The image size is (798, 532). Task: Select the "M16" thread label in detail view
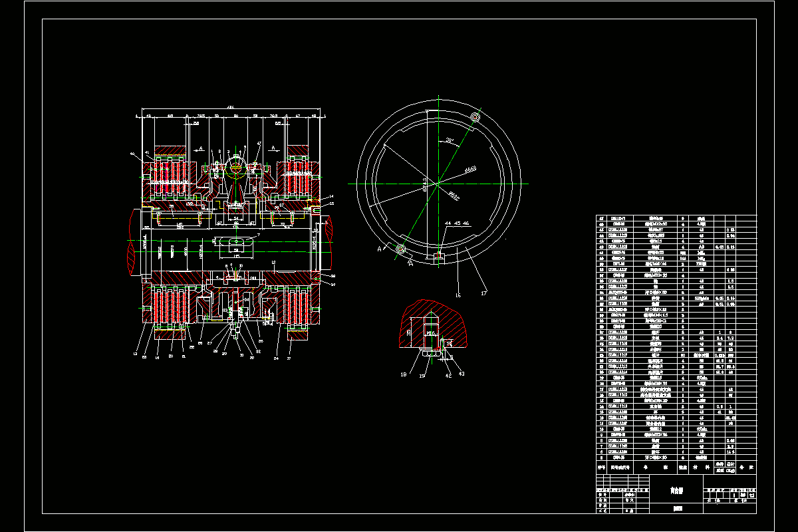430,333
